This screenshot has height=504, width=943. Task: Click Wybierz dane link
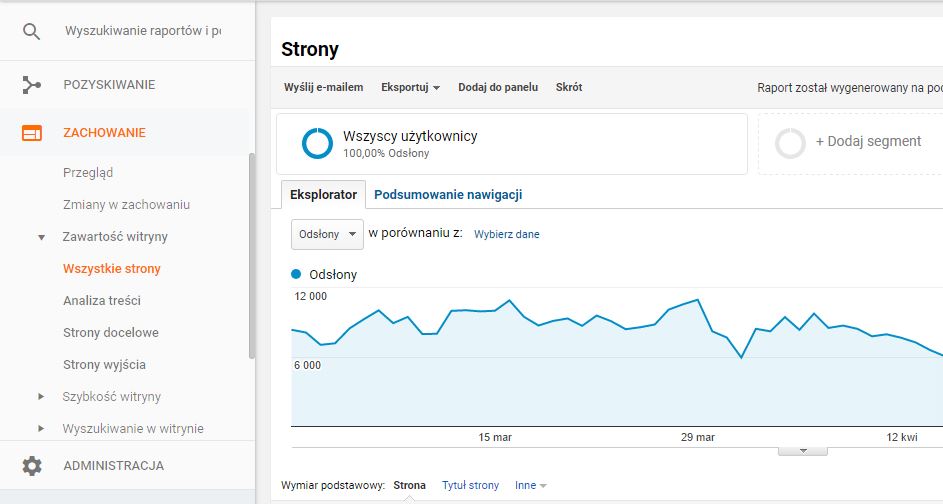click(506, 235)
